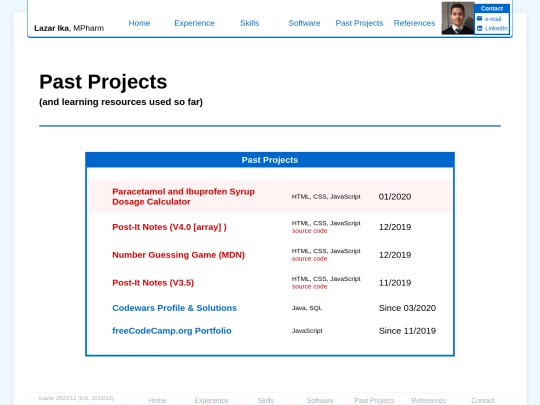The image size is (540, 405).
Task: Open Skills page from top navigation
Action: 249,23
